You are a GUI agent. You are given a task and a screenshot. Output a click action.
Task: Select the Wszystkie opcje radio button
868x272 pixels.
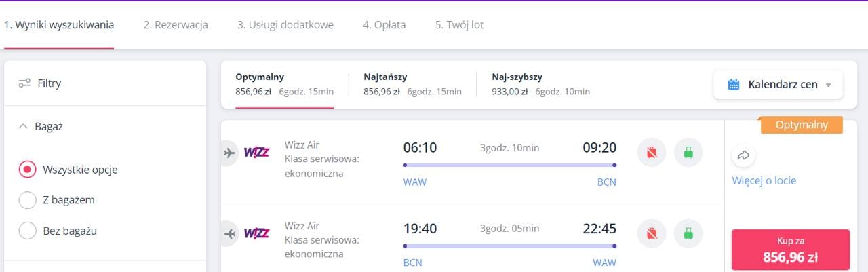click(28, 170)
